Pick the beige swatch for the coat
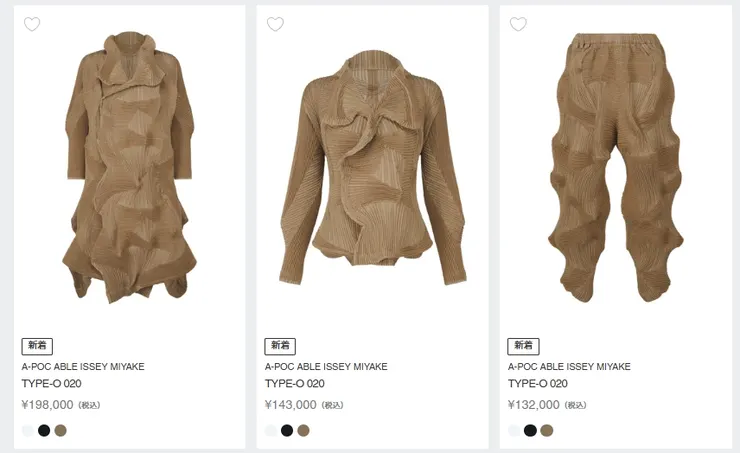The width and height of the screenshot is (740, 453). (x=60, y=431)
